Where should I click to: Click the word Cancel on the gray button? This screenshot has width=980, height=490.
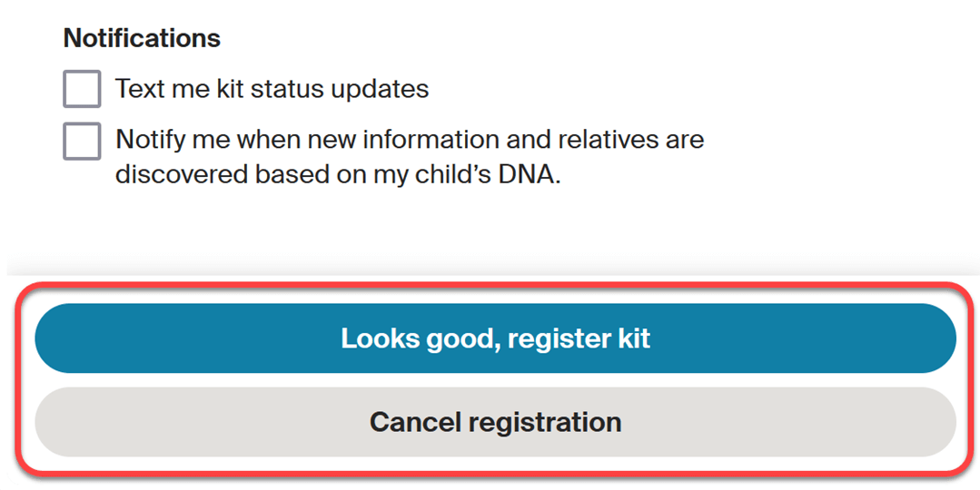(416, 422)
